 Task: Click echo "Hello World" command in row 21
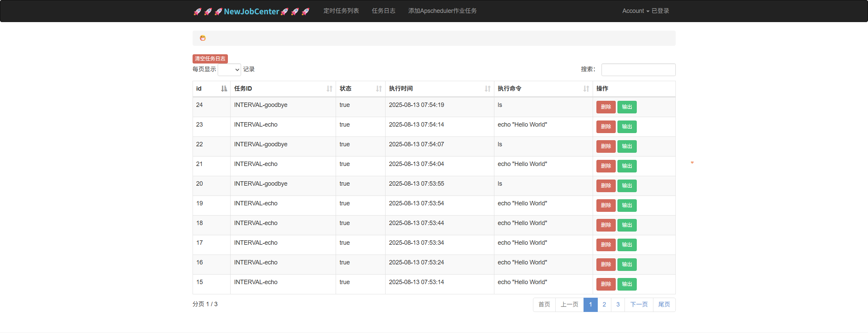pos(522,164)
